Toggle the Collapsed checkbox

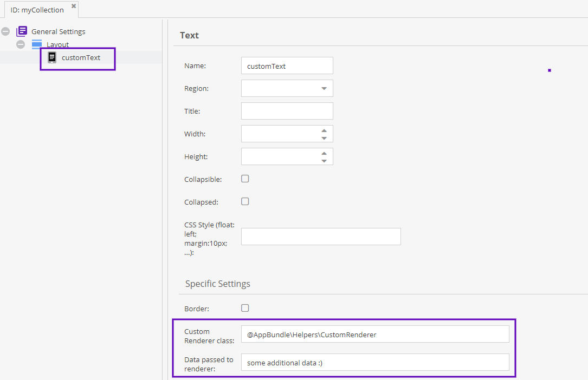[245, 201]
